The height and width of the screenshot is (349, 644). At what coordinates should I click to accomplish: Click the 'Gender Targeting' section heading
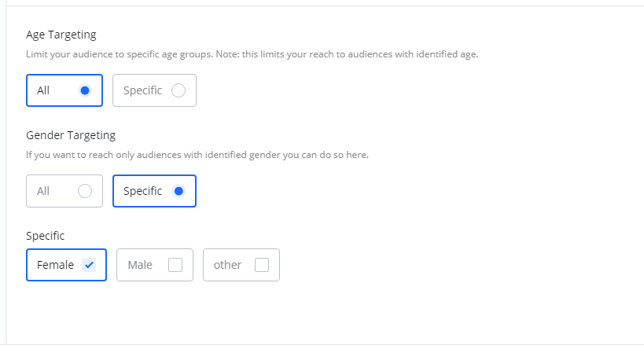coord(71,135)
